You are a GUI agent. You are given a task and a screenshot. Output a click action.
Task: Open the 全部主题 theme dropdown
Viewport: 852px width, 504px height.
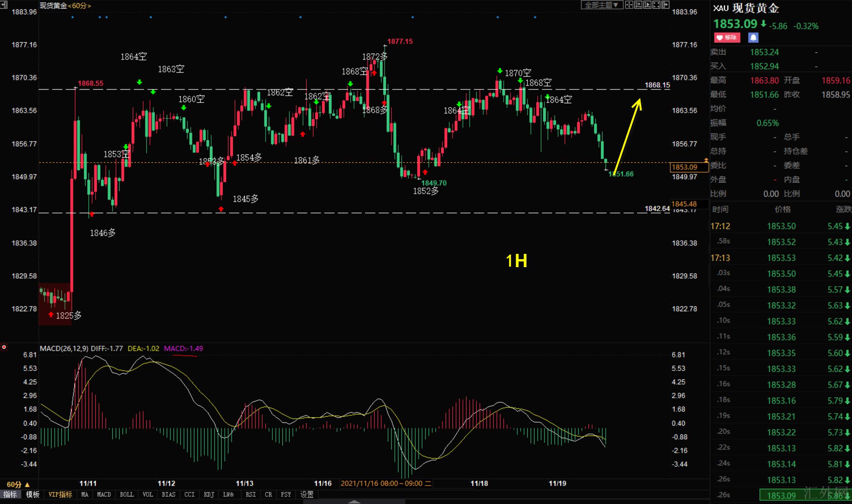[x=602, y=5]
